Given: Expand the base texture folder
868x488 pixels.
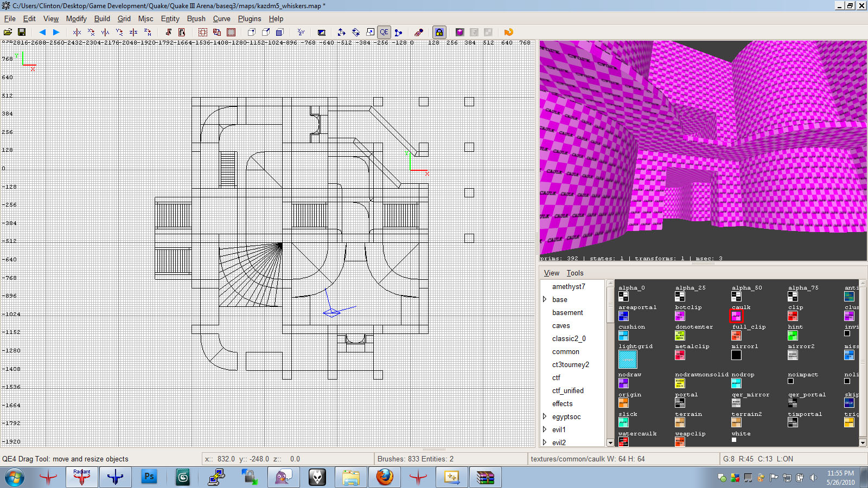Looking at the screenshot, I should [545, 299].
